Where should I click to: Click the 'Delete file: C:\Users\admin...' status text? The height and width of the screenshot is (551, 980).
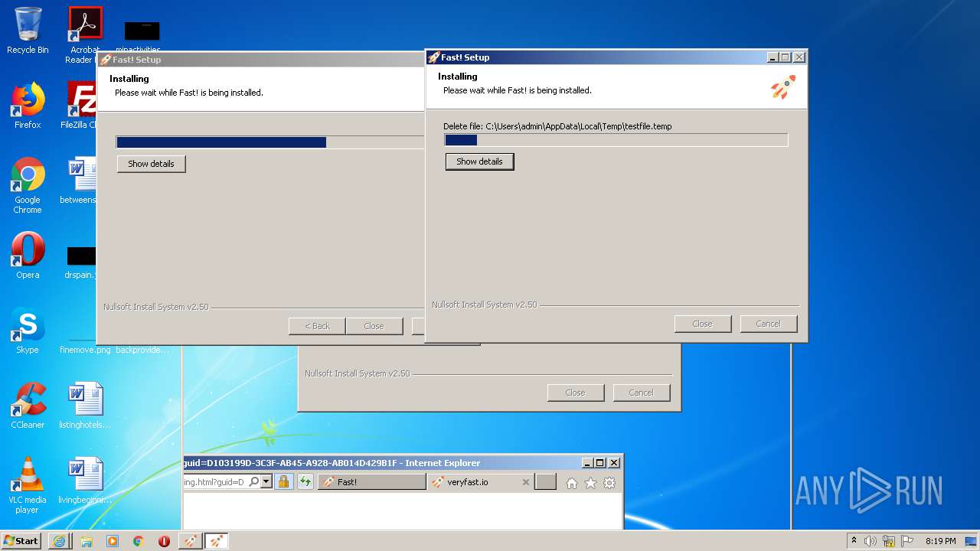[557, 126]
